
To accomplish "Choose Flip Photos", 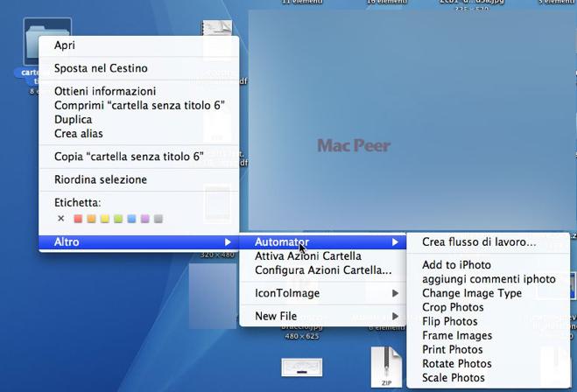I will tap(489, 321).
